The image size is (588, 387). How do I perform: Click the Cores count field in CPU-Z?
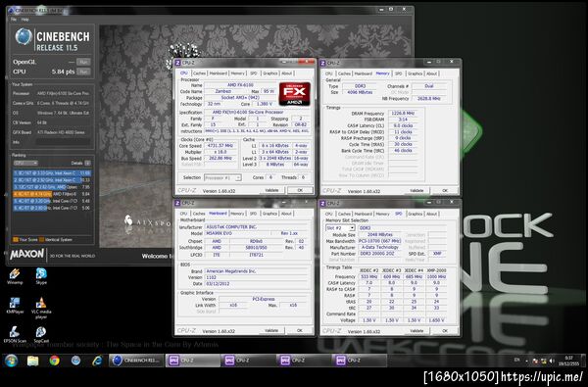[x=270, y=177]
